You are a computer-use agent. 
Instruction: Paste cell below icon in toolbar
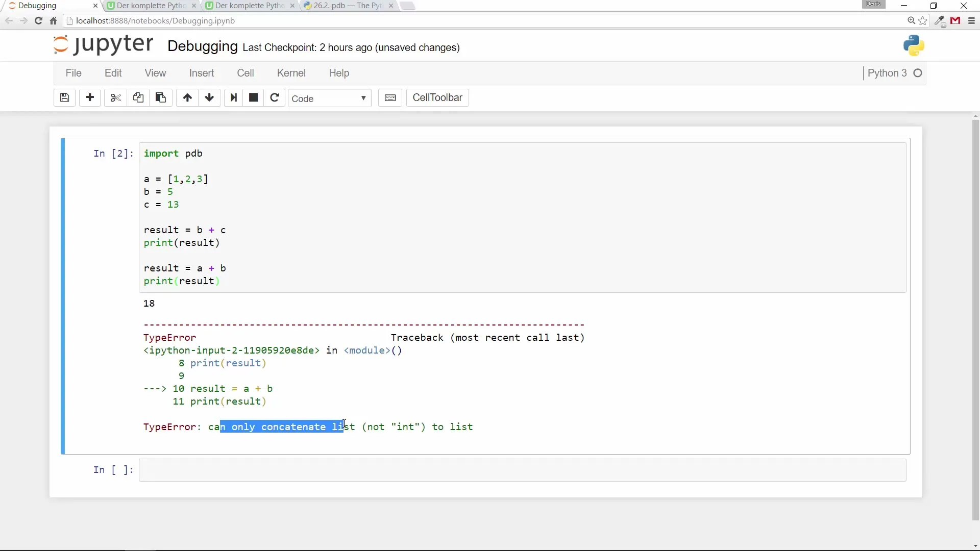(x=160, y=97)
